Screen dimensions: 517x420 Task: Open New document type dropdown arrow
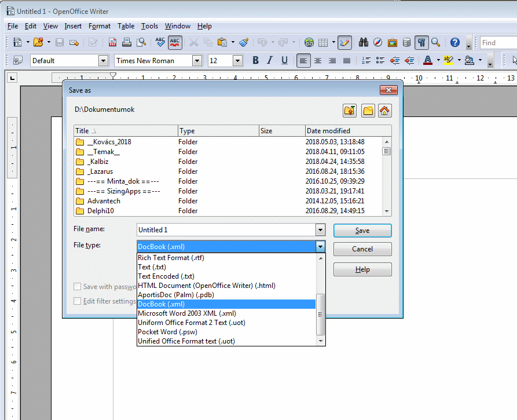click(x=28, y=42)
